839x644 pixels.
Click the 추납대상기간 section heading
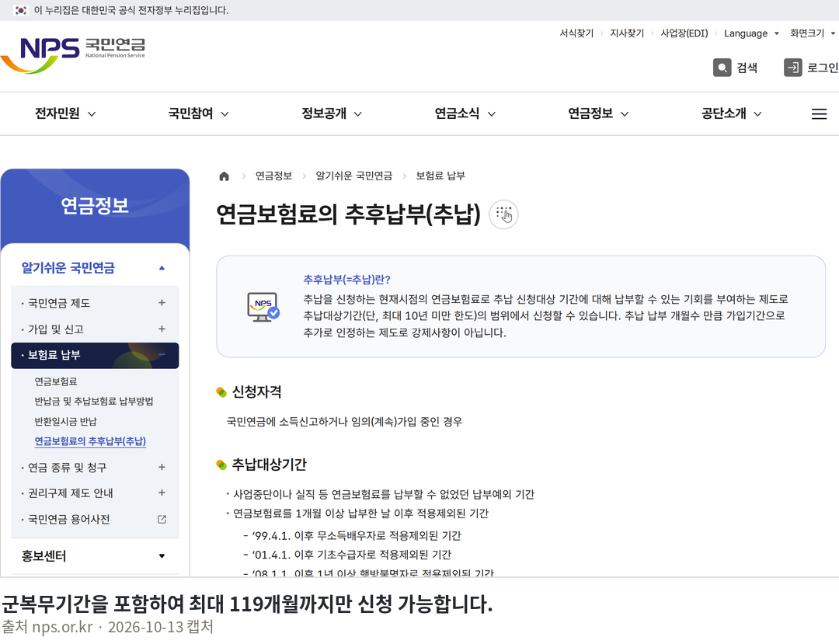click(269, 465)
